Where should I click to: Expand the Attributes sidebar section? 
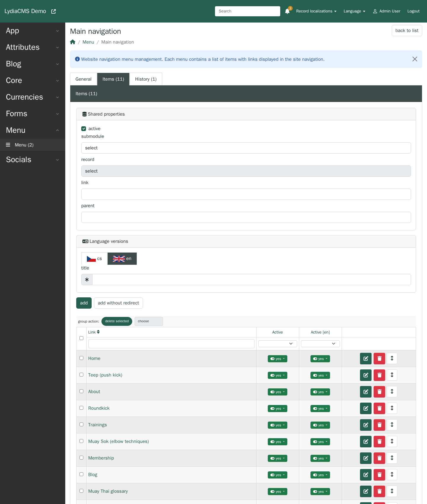(x=33, y=47)
